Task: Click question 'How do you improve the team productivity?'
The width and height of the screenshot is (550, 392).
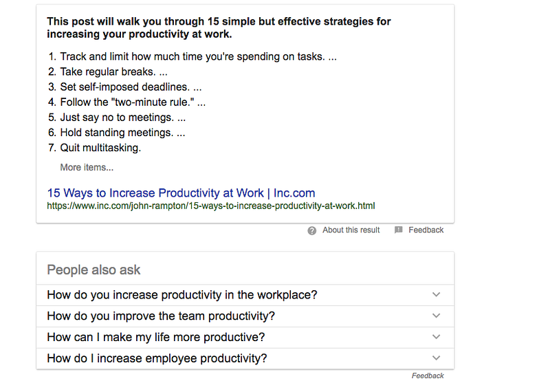Action: click(161, 316)
